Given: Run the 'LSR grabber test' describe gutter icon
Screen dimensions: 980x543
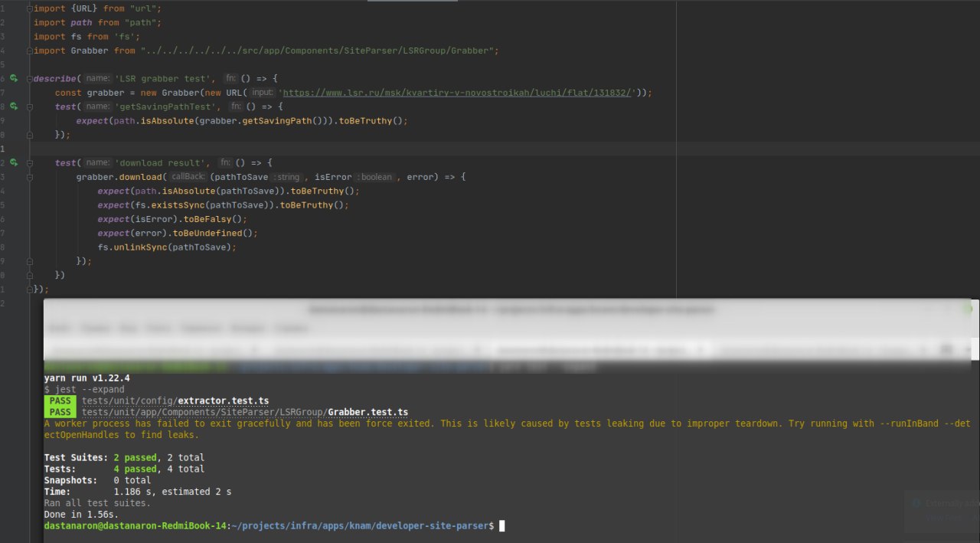Looking at the screenshot, I should click(14, 79).
